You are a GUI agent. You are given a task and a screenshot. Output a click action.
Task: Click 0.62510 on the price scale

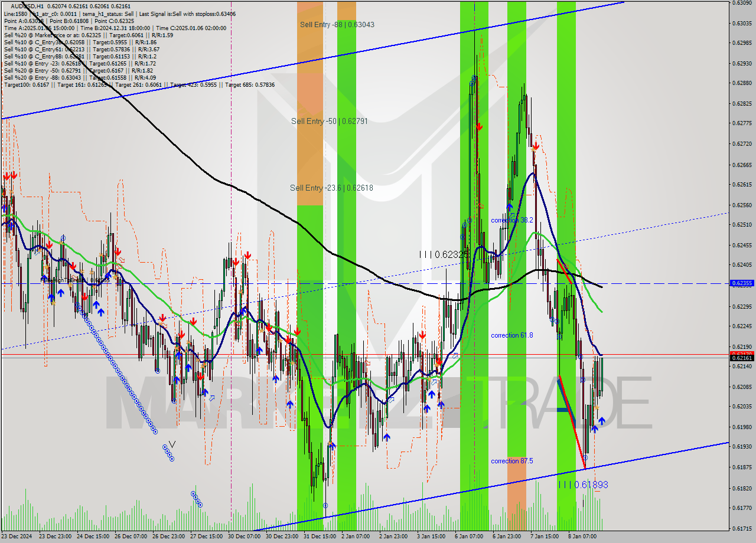pos(742,225)
